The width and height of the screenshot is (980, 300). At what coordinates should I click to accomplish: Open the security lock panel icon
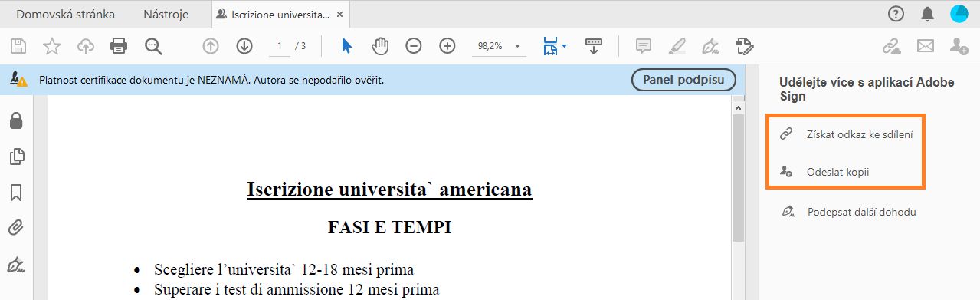click(x=15, y=121)
